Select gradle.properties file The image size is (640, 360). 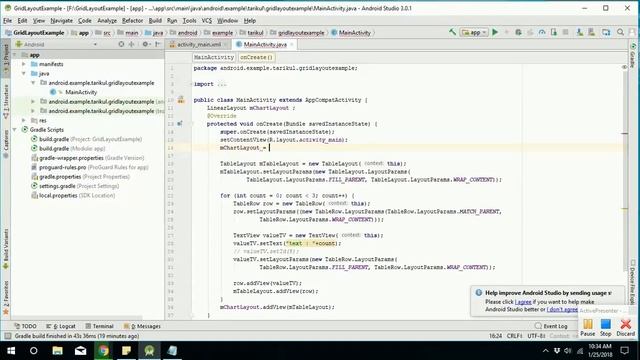(80, 177)
